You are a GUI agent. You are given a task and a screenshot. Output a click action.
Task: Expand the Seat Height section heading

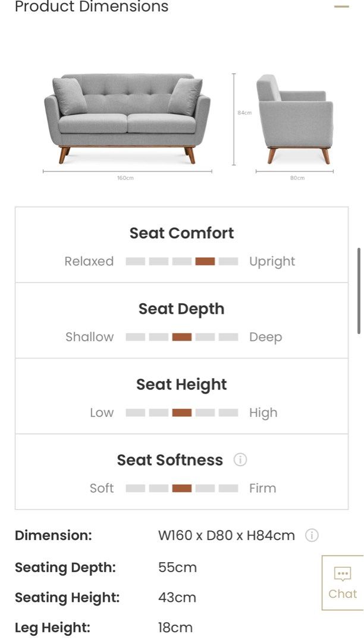click(181, 384)
